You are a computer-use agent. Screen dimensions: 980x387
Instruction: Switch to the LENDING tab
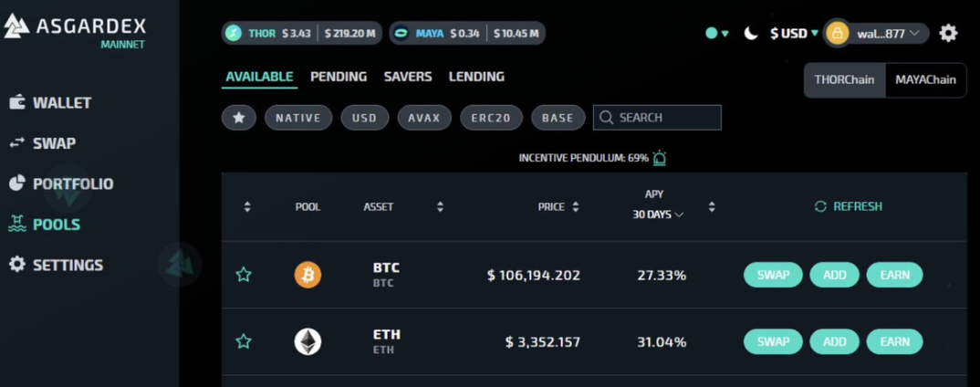[476, 77]
